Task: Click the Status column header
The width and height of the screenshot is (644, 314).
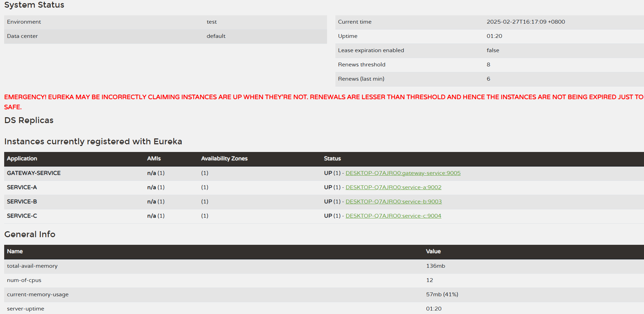Action: tap(332, 159)
